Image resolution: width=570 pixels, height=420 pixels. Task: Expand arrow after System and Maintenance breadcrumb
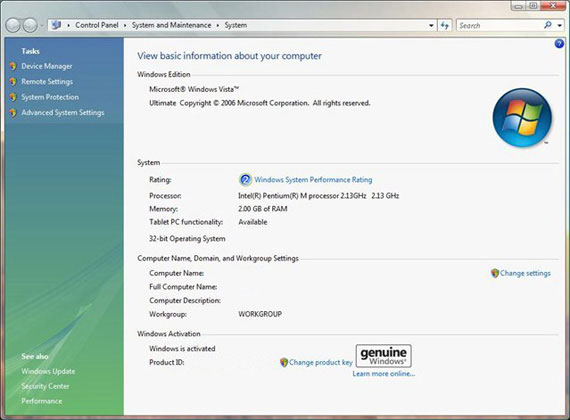pos(218,25)
